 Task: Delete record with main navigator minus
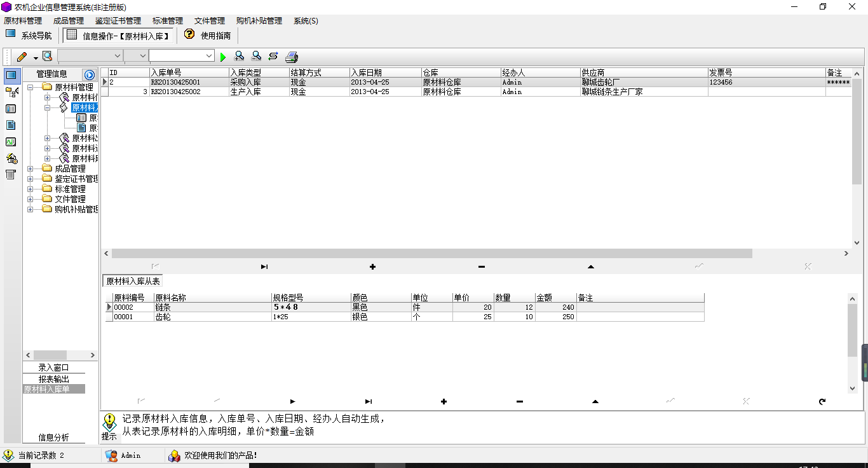coord(482,266)
